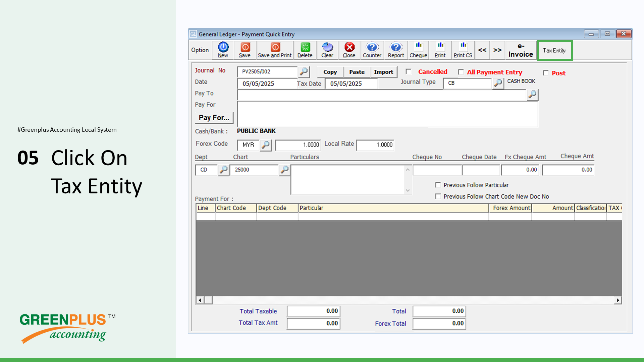Image resolution: width=644 pixels, height=362 pixels.
Task: Open the Counter help icon
Action: (372, 50)
